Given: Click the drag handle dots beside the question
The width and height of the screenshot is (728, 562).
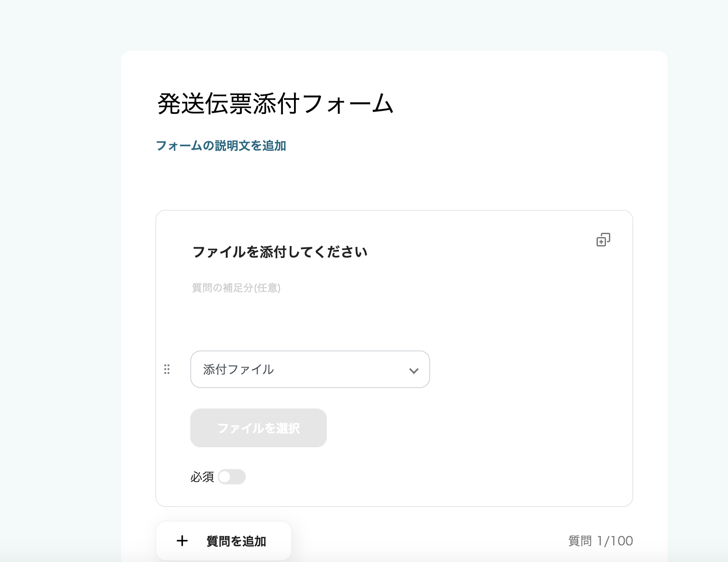Looking at the screenshot, I should [x=167, y=369].
